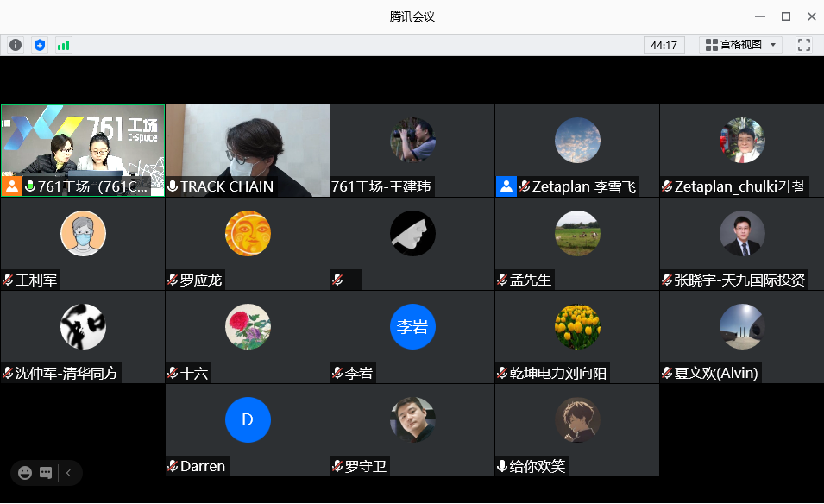Click muted mic icon of 张晓宇-天九国际投资

(x=667, y=280)
